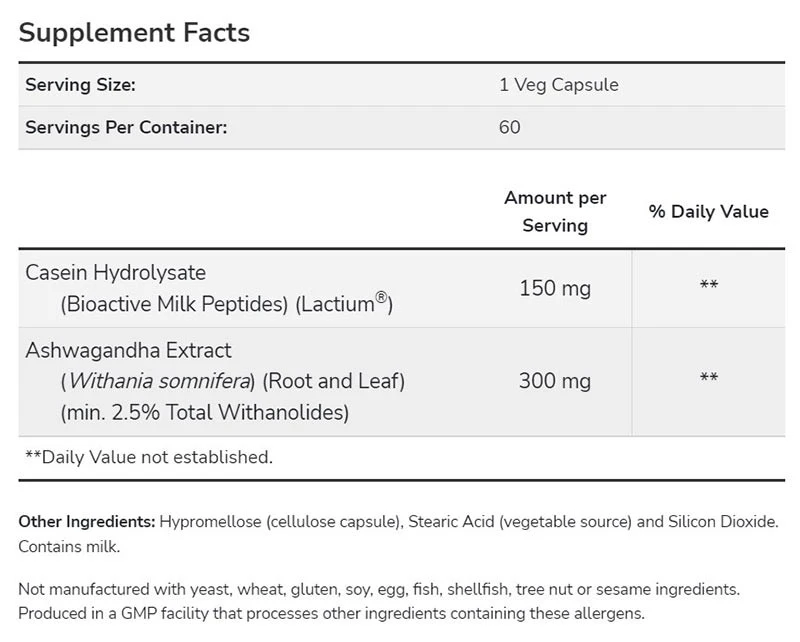Click the GMP facility allergen statement
The image size is (800, 642).
point(331,613)
